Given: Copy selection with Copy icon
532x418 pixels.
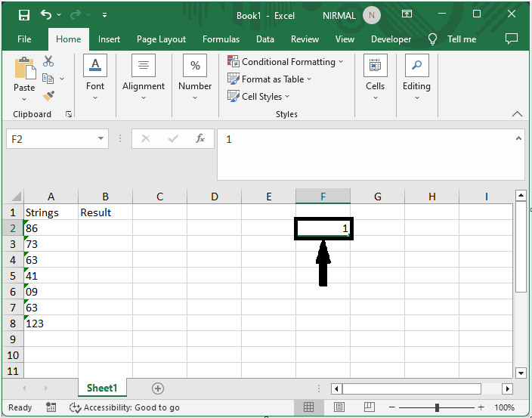Looking at the screenshot, I should [x=48, y=79].
